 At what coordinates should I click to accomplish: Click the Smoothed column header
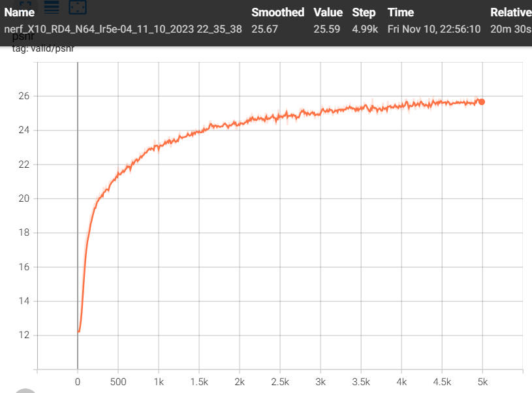tap(277, 12)
